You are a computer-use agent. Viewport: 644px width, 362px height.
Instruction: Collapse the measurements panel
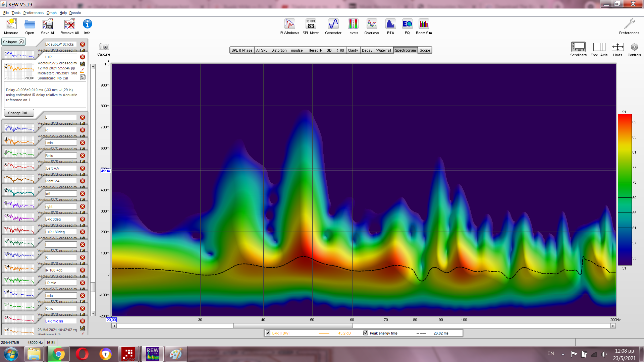point(13,42)
